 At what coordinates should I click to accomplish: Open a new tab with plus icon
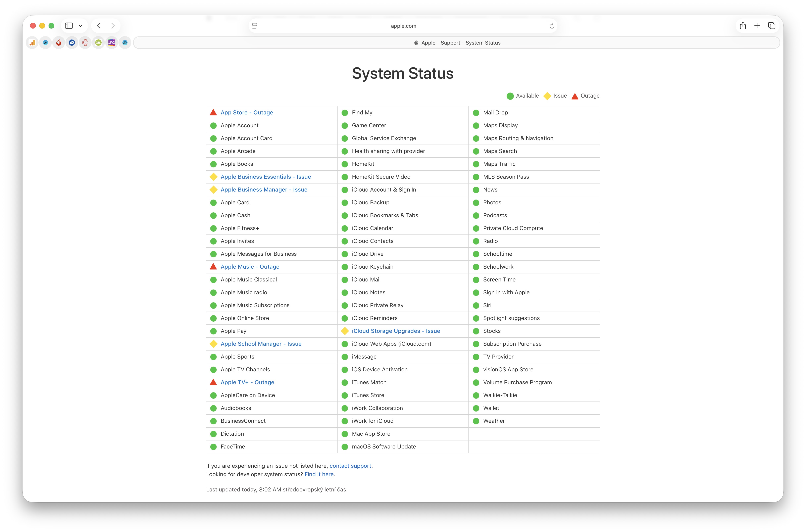coord(757,26)
